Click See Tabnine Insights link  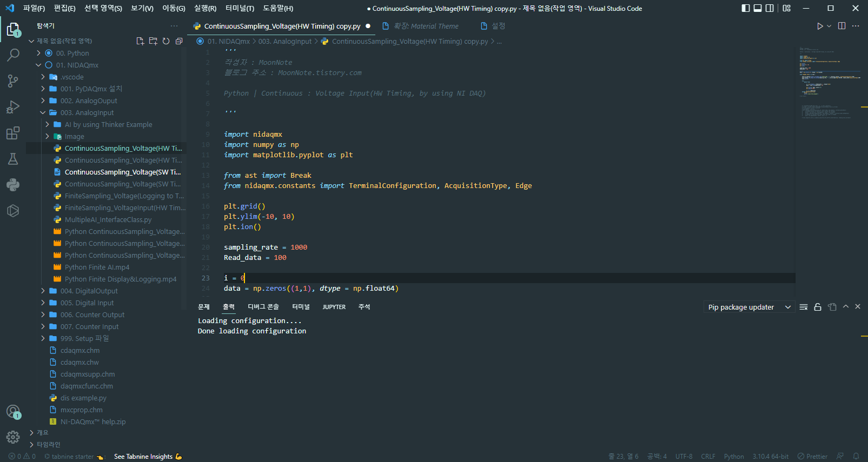(148, 457)
